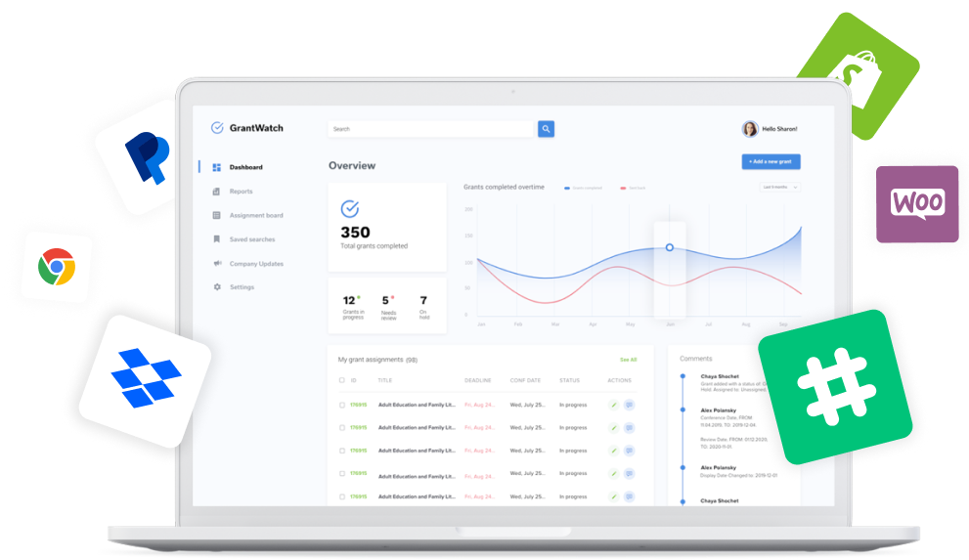Click the 5 Needs review stat
This screenshot has width=969, height=560.
tap(388, 307)
